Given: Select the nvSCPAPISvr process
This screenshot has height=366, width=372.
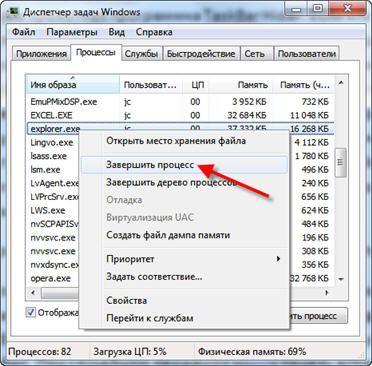Looking at the screenshot, I should point(54,224).
